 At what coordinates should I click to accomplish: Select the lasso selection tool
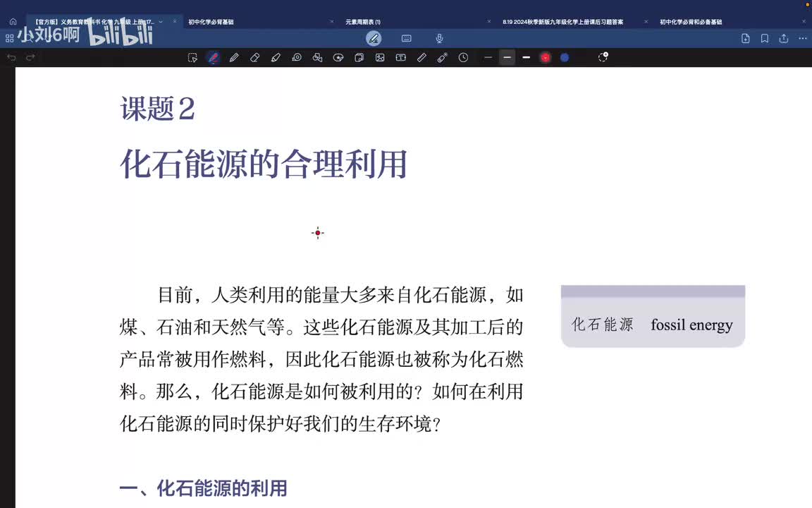coord(192,58)
